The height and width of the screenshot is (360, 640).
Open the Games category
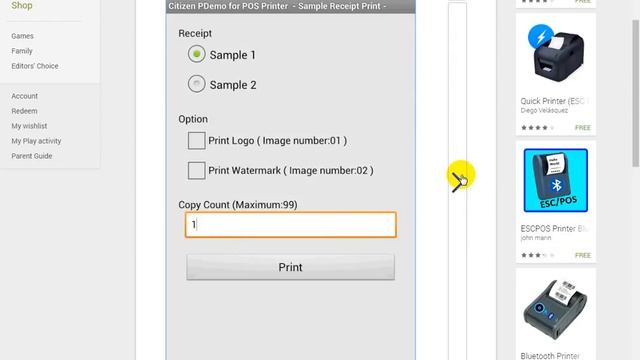(x=22, y=36)
